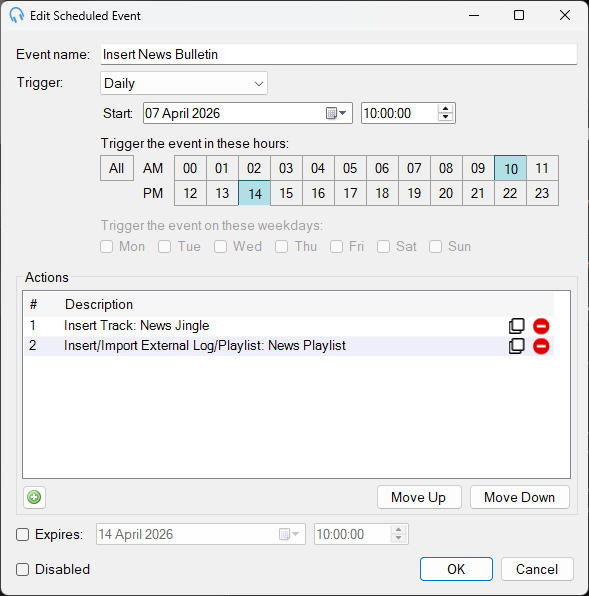Toggle hour 18 trigger
This screenshot has height=596, width=589.
pos(382,193)
